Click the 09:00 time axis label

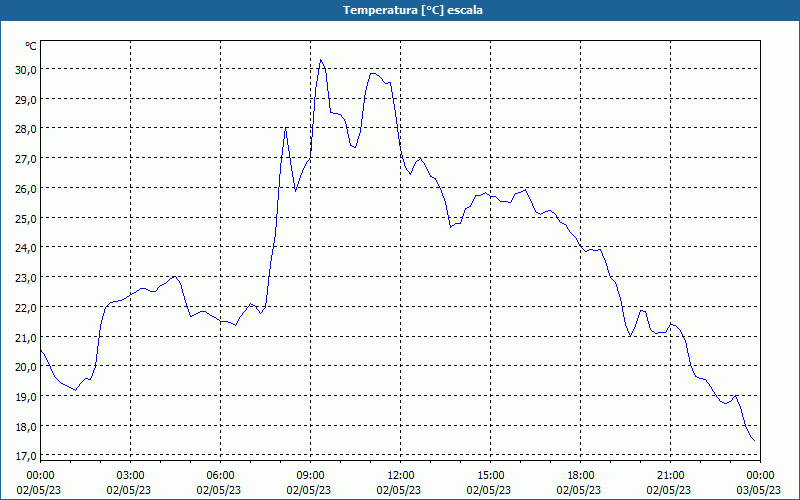point(311,476)
